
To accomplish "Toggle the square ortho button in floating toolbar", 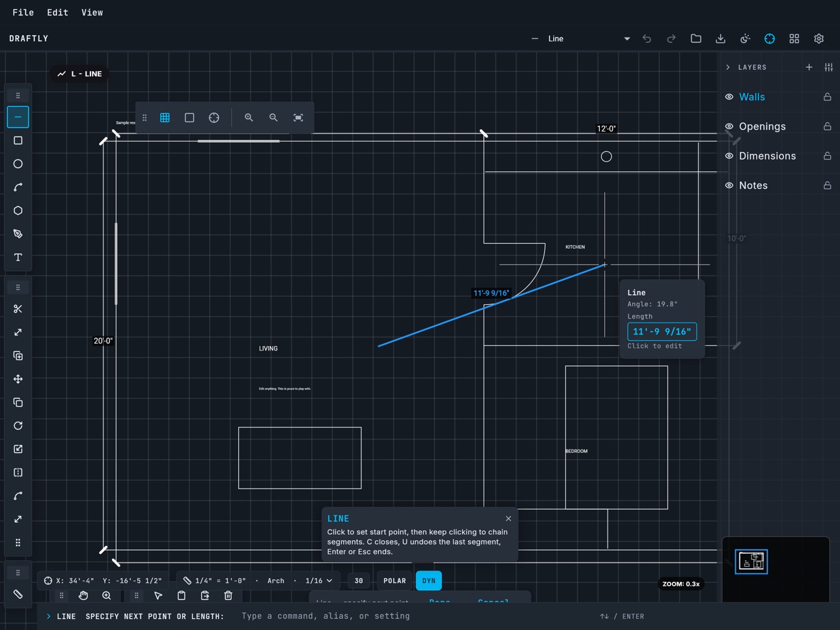I will 189,118.
